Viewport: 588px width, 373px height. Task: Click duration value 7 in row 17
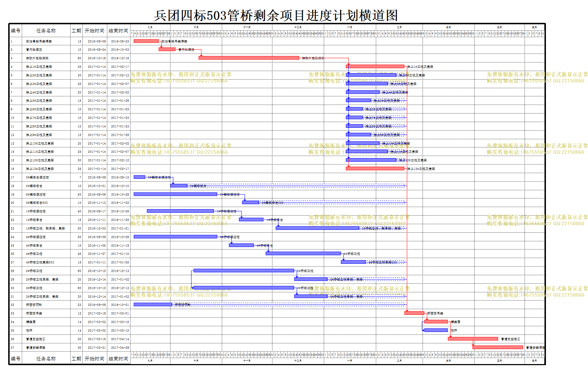tap(80, 177)
